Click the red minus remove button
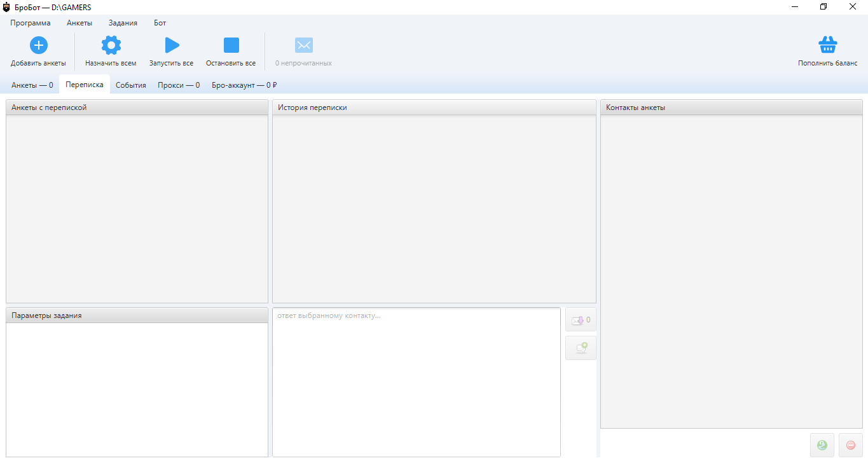Image resolution: width=868 pixels, height=463 pixels. coord(850,445)
